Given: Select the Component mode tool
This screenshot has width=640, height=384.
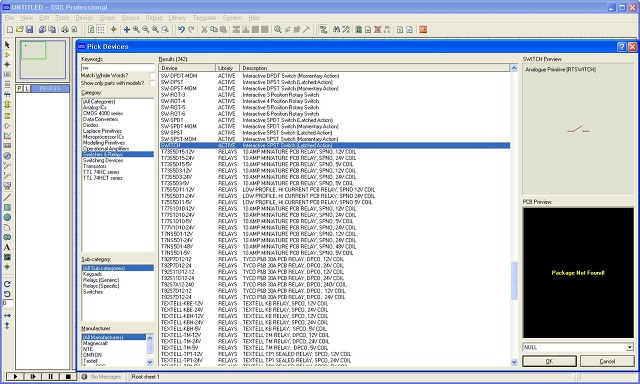Looking at the screenshot, I should tap(7, 55).
